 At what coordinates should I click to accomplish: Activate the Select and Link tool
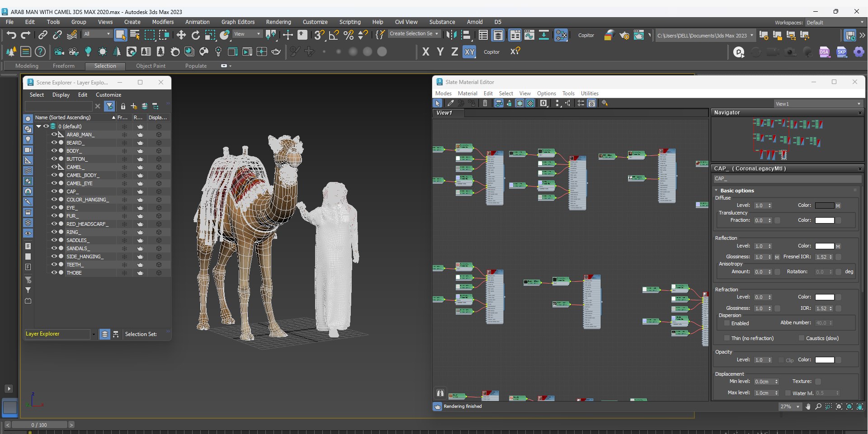[x=43, y=35]
